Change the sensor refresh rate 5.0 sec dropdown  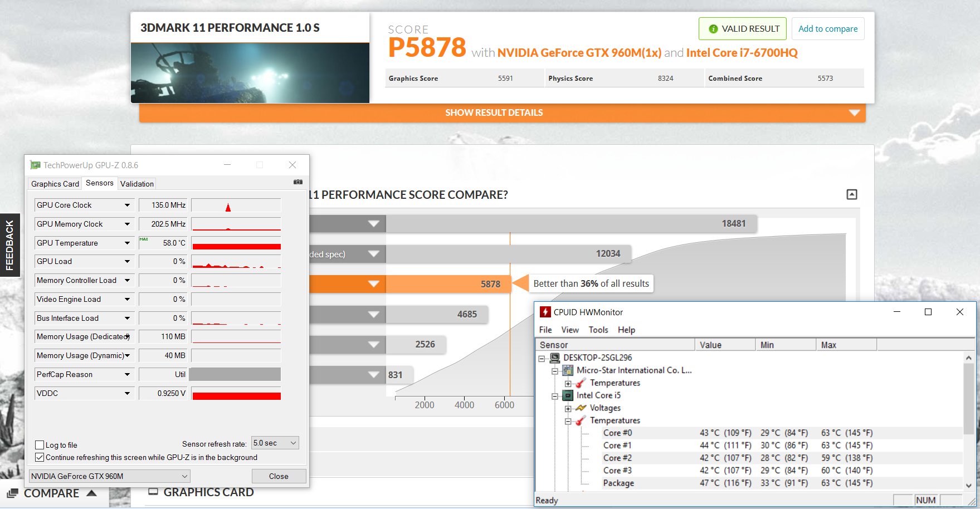[275, 443]
